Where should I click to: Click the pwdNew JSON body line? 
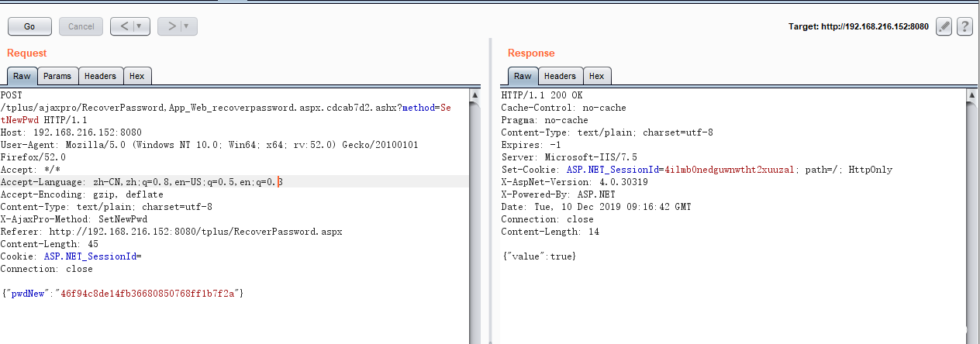[x=122, y=294]
